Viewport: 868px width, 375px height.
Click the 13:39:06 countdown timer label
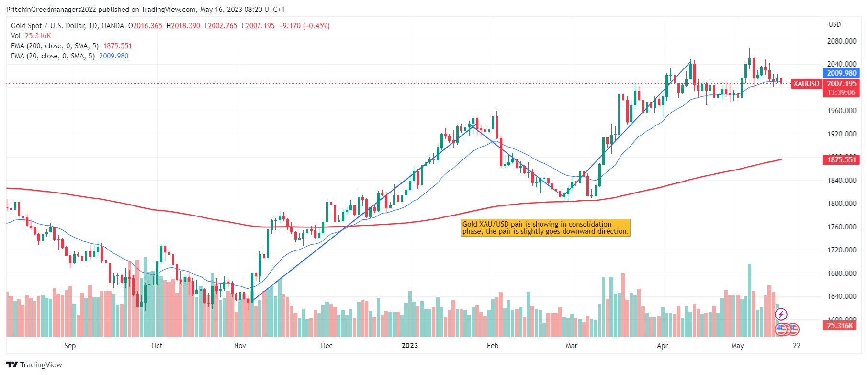point(841,92)
